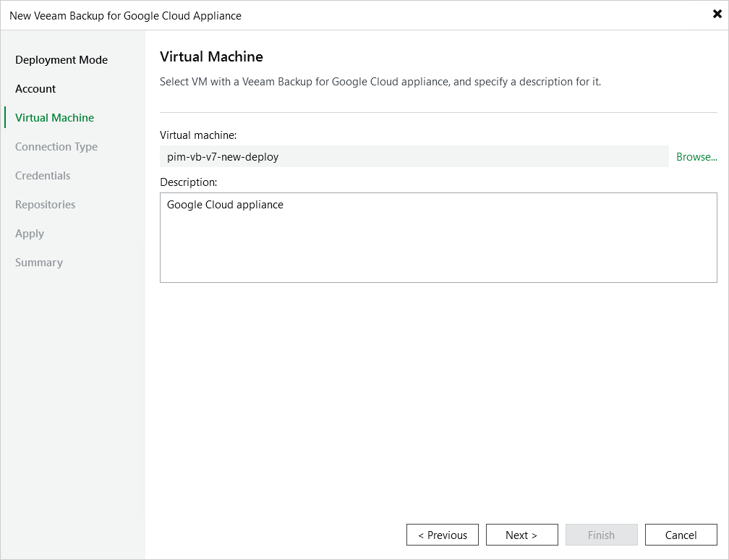Open the Credentials step
This screenshot has width=729, height=560.
[x=43, y=175]
